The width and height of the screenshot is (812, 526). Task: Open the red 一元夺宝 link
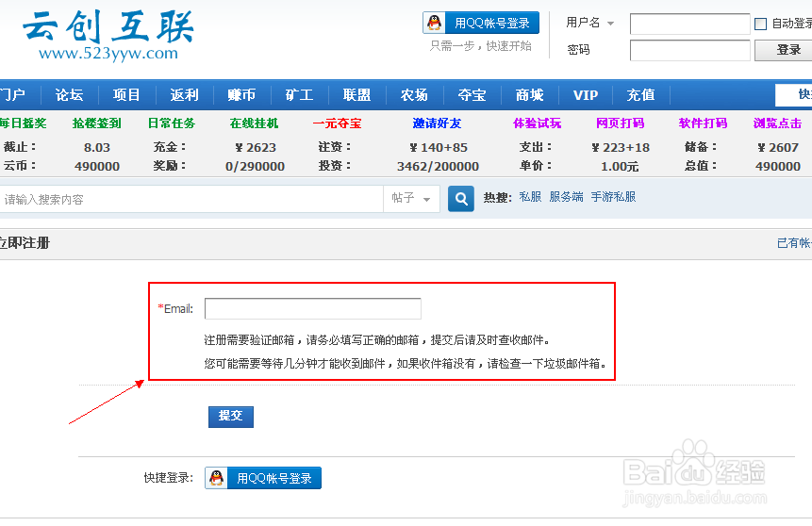point(337,123)
